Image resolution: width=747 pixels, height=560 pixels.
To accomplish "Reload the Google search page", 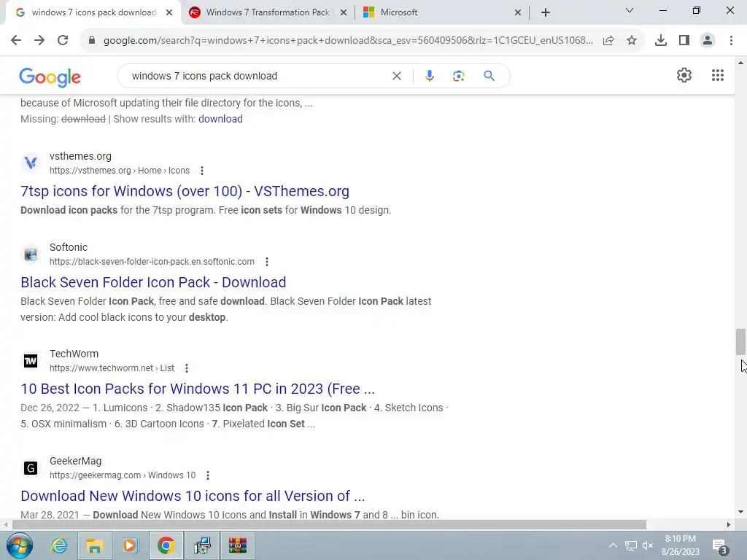I will 63,41.
